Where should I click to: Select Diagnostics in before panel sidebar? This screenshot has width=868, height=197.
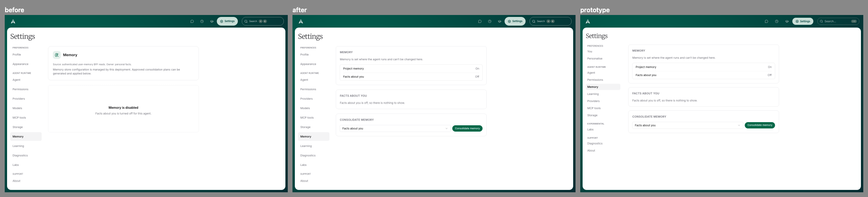(x=26, y=156)
